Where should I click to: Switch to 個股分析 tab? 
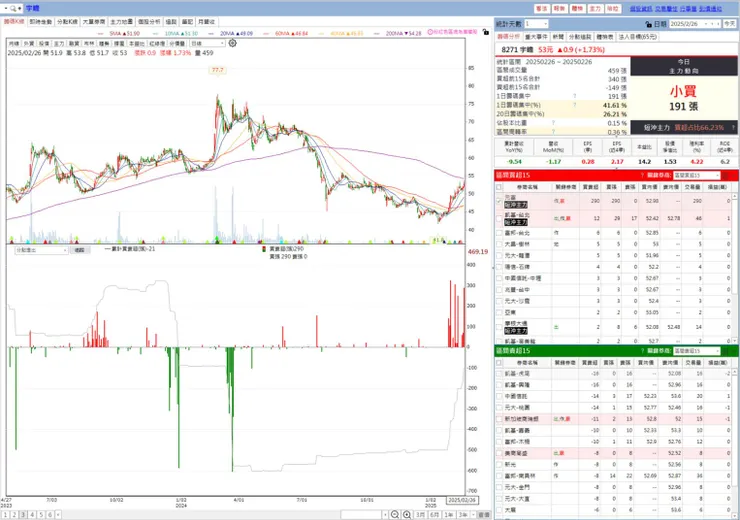click(x=149, y=22)
